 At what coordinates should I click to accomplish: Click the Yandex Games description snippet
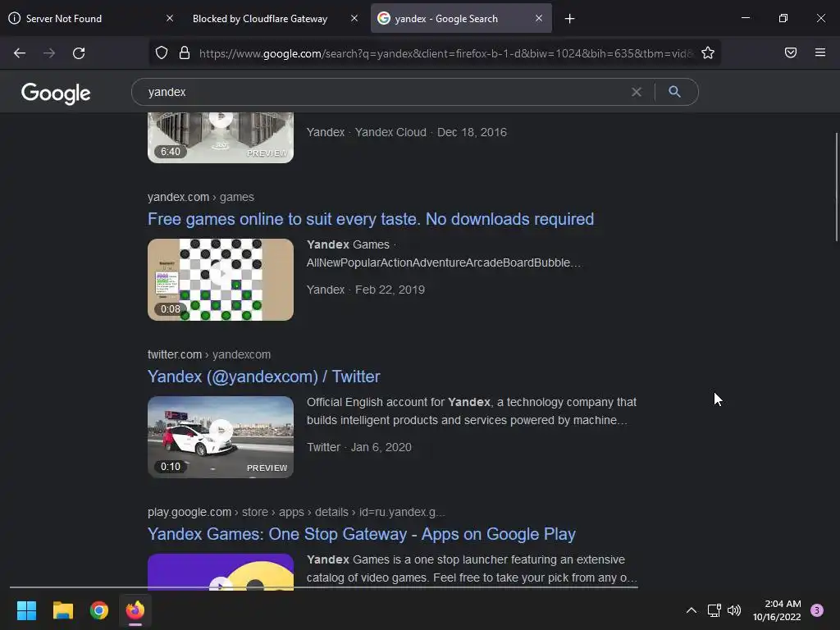point(472,568)
